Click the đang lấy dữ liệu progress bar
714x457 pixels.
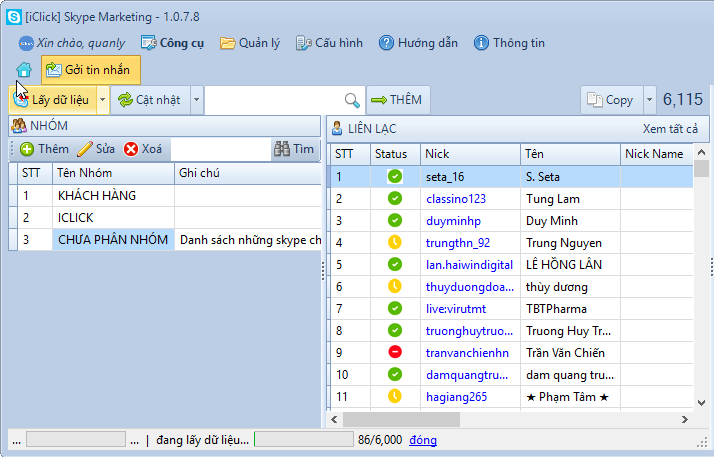click(304, 440)
